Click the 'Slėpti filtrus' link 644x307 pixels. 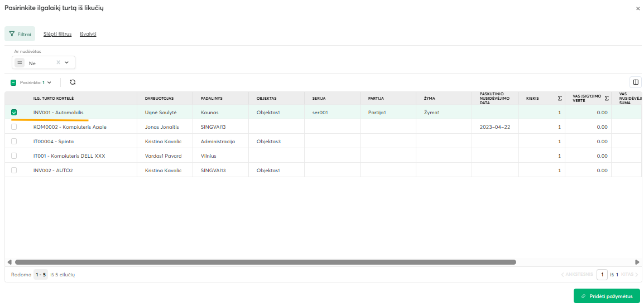[57, 34]
